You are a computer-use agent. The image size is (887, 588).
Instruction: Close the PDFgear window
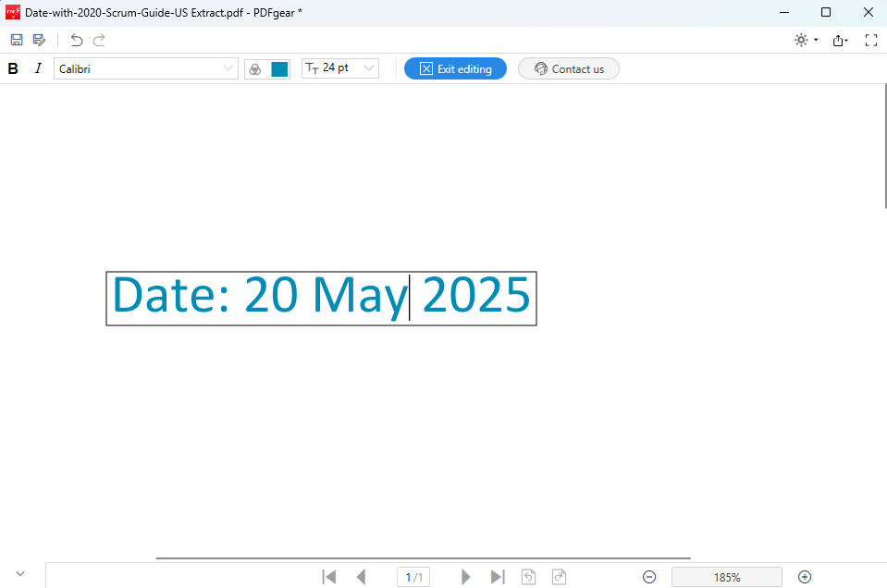[x=869, y=12]
